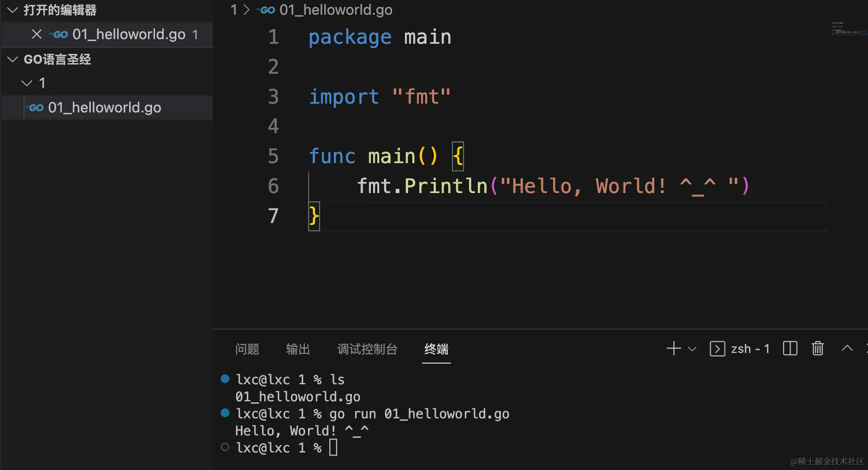
Task: Click the split terminal icon
Action: (790, 348)
